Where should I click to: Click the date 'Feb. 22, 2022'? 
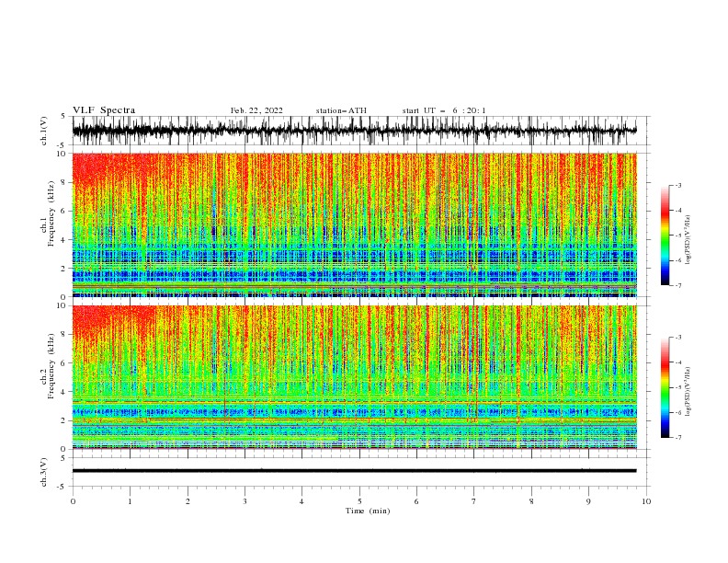[x=256, y=110]
